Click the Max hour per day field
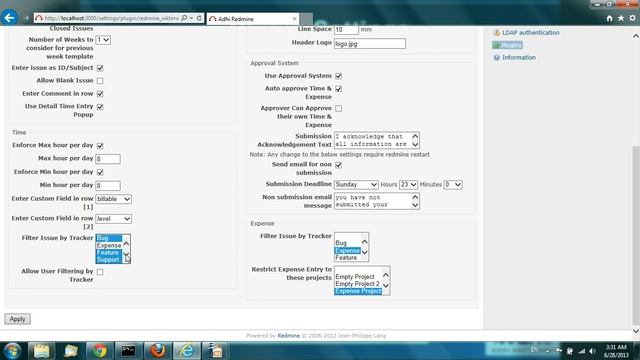This screenshot has height=360, width=640. [108, 159]
